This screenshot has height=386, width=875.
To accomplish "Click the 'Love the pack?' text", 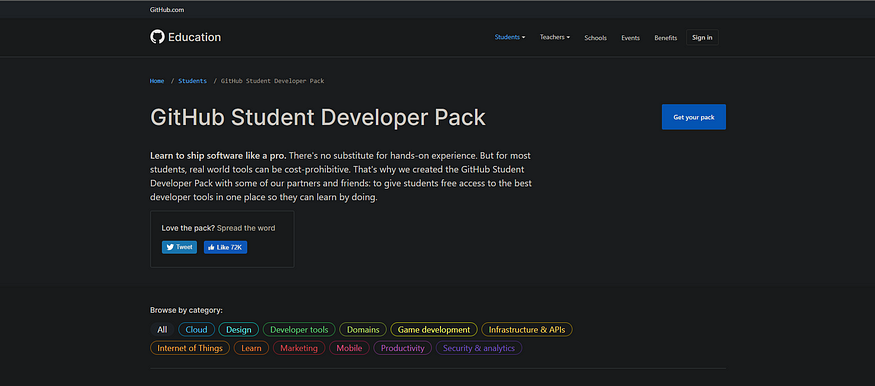I will [188, 228].
